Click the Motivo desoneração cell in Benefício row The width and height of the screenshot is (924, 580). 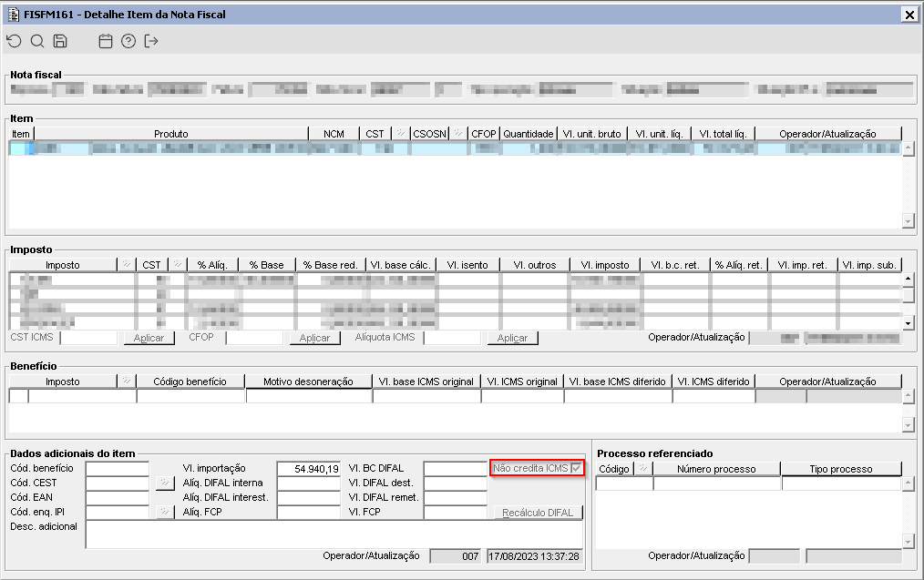[309, 396]
